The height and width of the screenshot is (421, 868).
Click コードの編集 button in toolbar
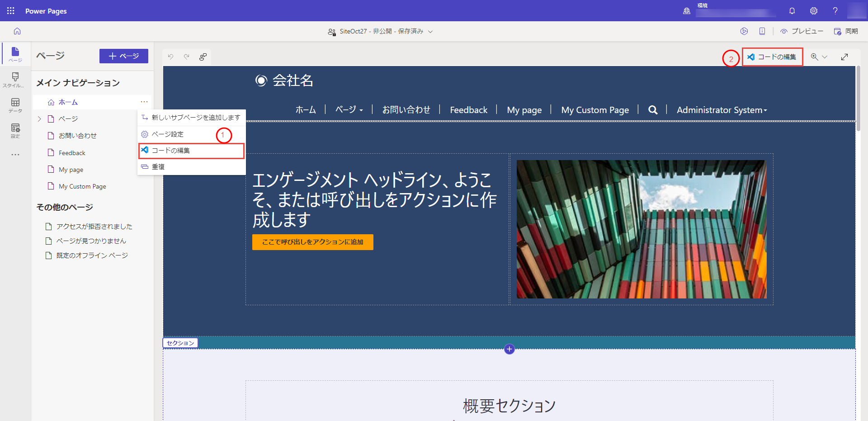[x=772, y=57]
